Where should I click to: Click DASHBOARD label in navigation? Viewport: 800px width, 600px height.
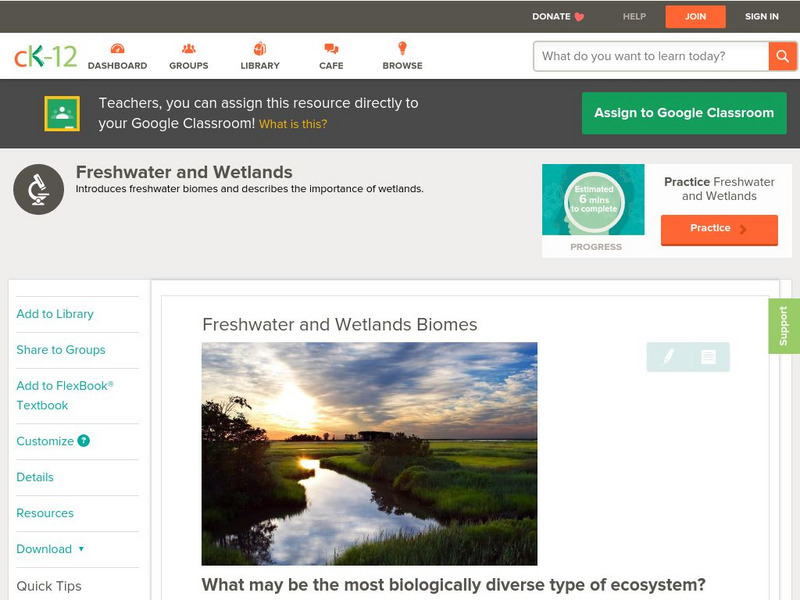117,66
